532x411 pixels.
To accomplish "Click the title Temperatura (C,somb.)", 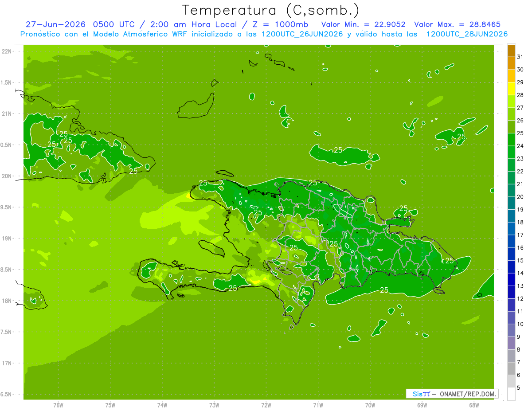I will pos(271,11).
